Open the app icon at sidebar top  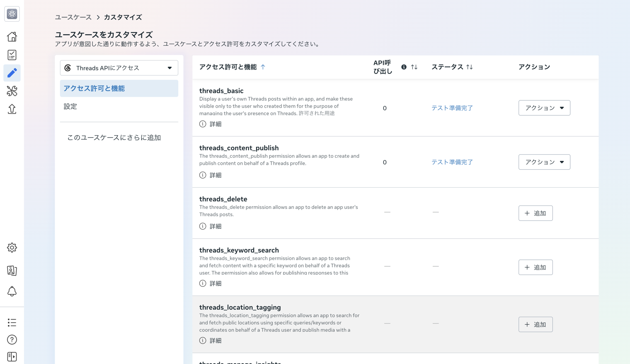click(x=12, y=14)
